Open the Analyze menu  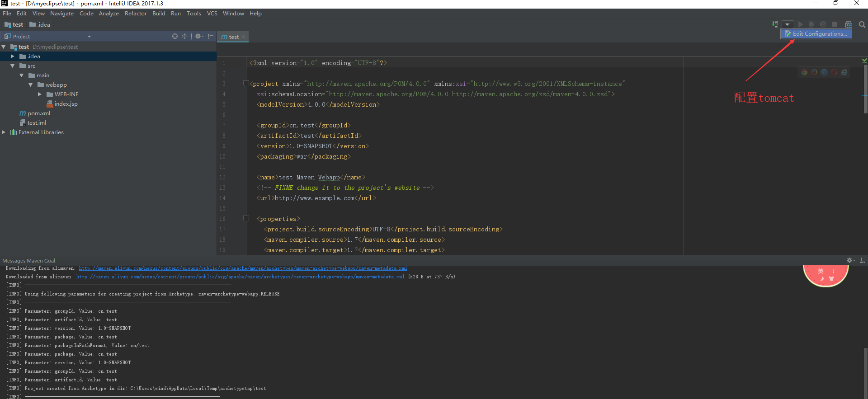coord(109,14)
